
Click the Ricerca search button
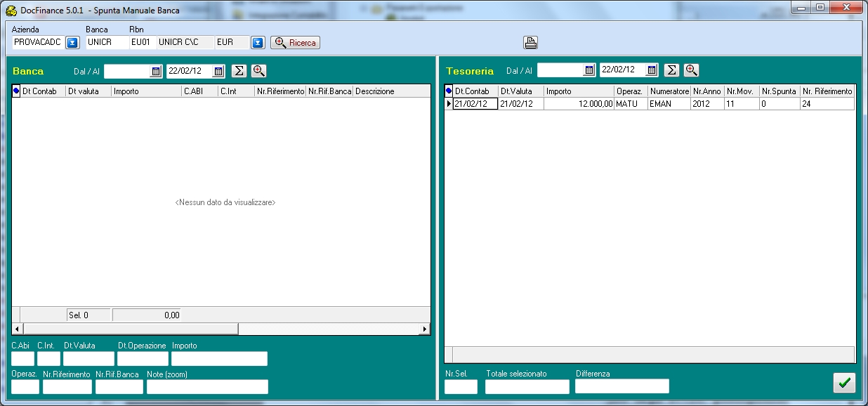click(x=295, y=43)
